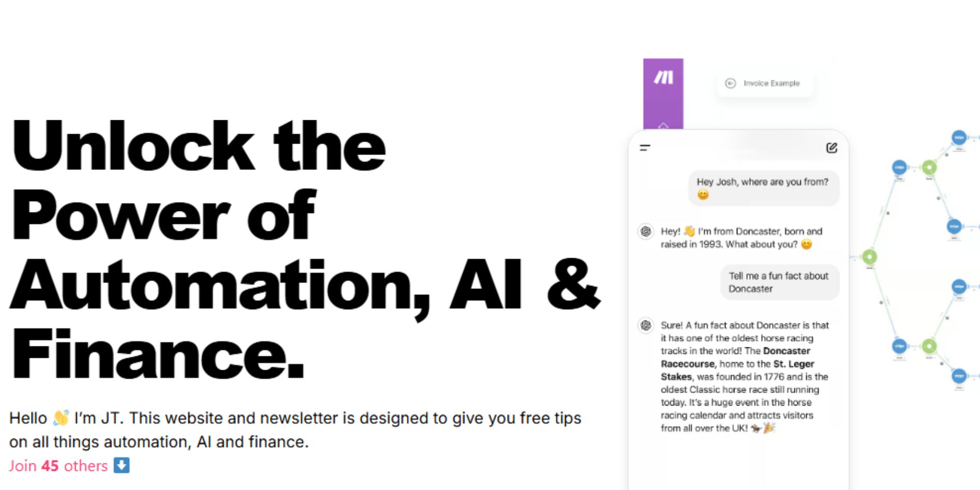
Task: Click the Invoice Example label
Action: [771, 83]
